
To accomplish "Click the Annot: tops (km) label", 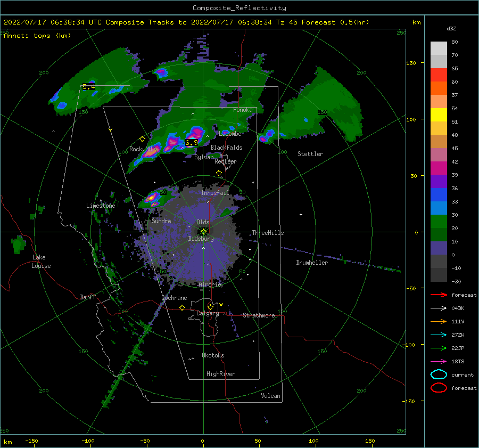I will 37,36.
